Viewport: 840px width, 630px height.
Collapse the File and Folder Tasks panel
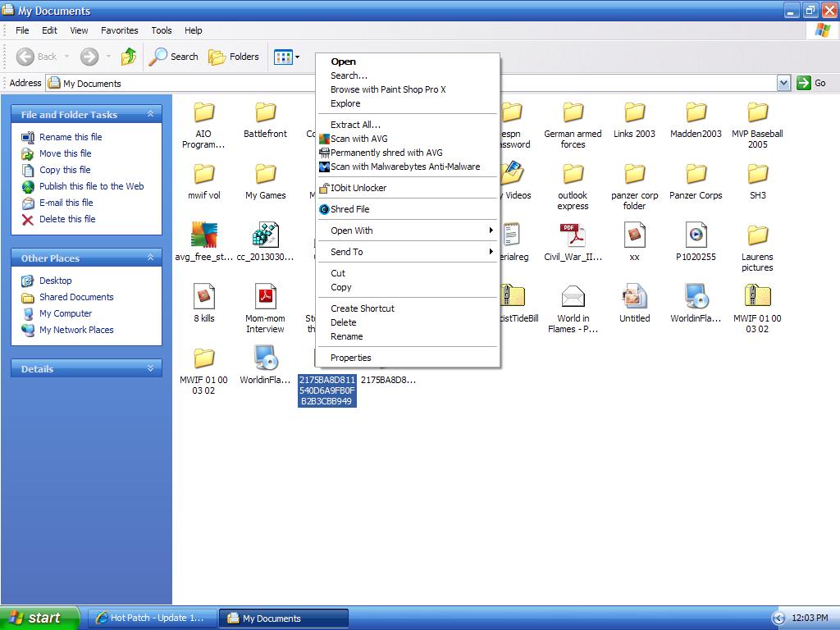coord(151,114)
